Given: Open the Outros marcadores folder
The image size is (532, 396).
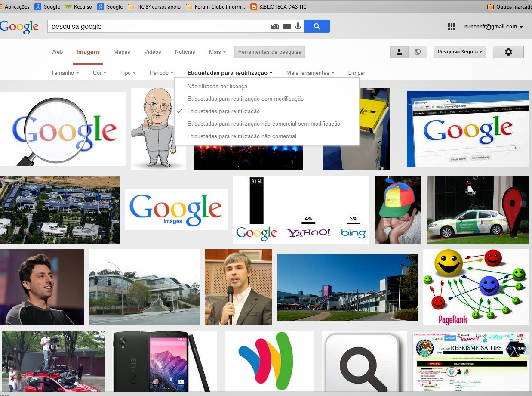Looking at the screenshot, I should coord(510,6).
